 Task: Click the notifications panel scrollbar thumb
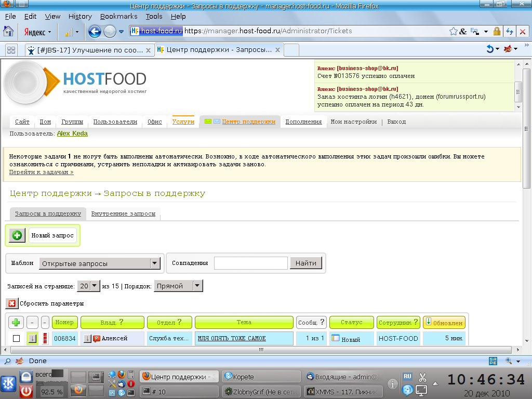click(x=518, y=91)
